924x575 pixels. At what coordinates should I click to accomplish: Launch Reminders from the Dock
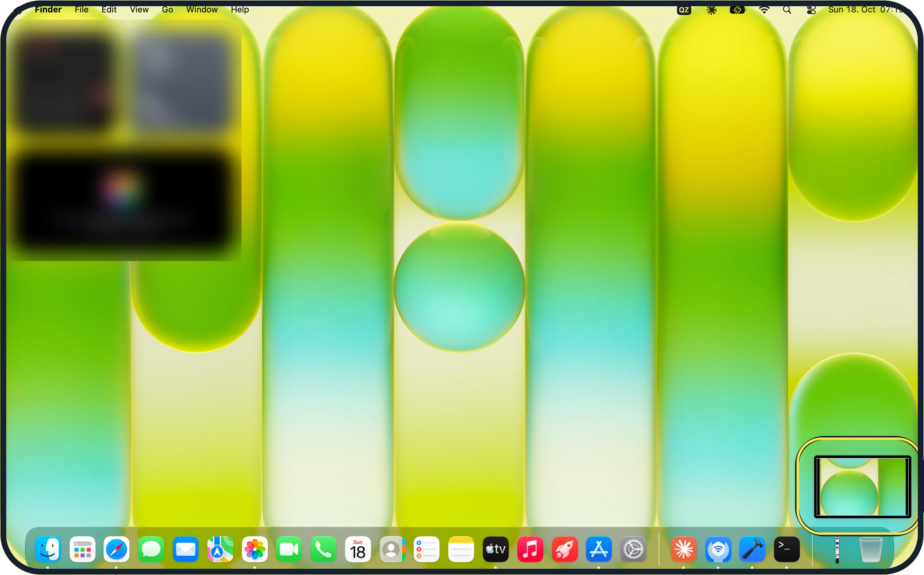click(x=427, y=549)
